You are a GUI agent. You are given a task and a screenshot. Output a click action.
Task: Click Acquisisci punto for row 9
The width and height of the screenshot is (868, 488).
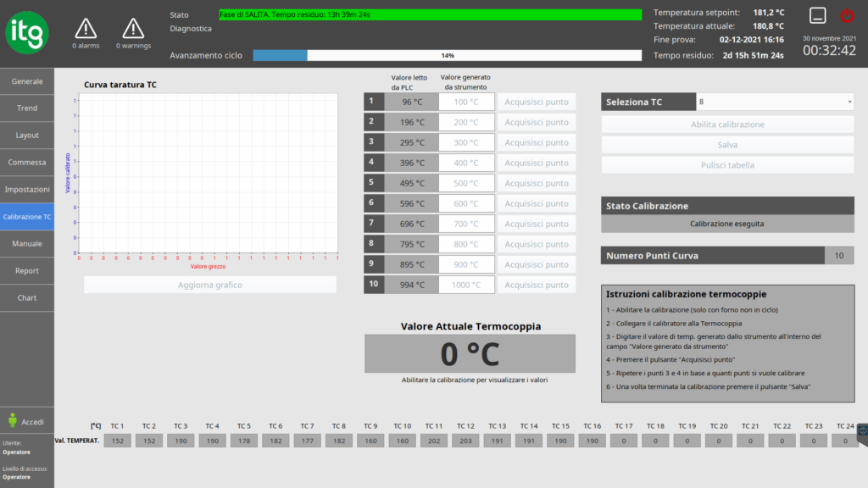(537, 264)
